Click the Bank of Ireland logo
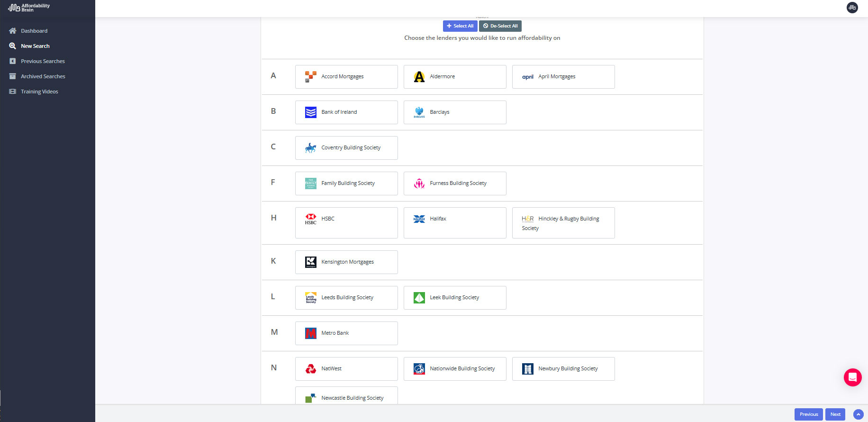 311,112
